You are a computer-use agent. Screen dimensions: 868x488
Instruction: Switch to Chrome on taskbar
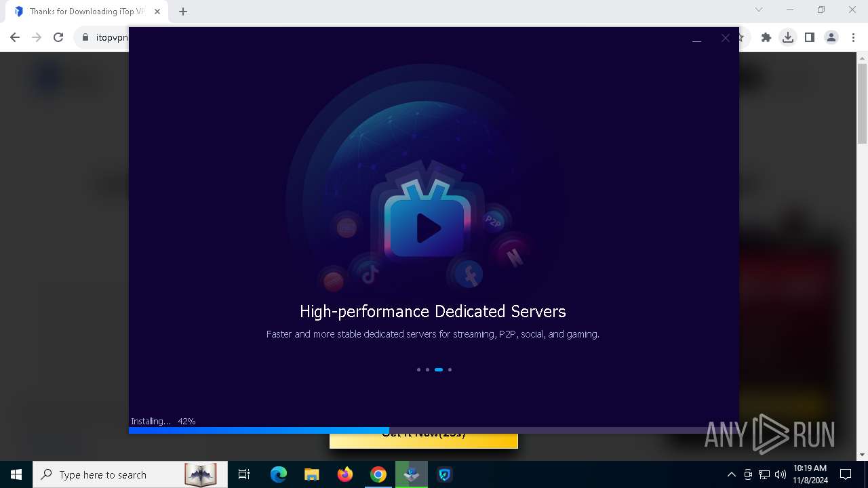point(378,474)
